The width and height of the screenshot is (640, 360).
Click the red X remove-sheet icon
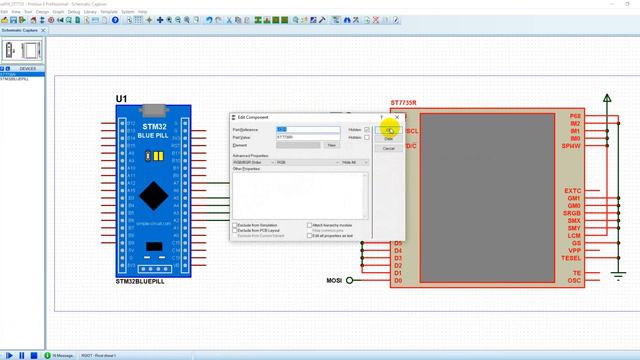click(376, 20)
